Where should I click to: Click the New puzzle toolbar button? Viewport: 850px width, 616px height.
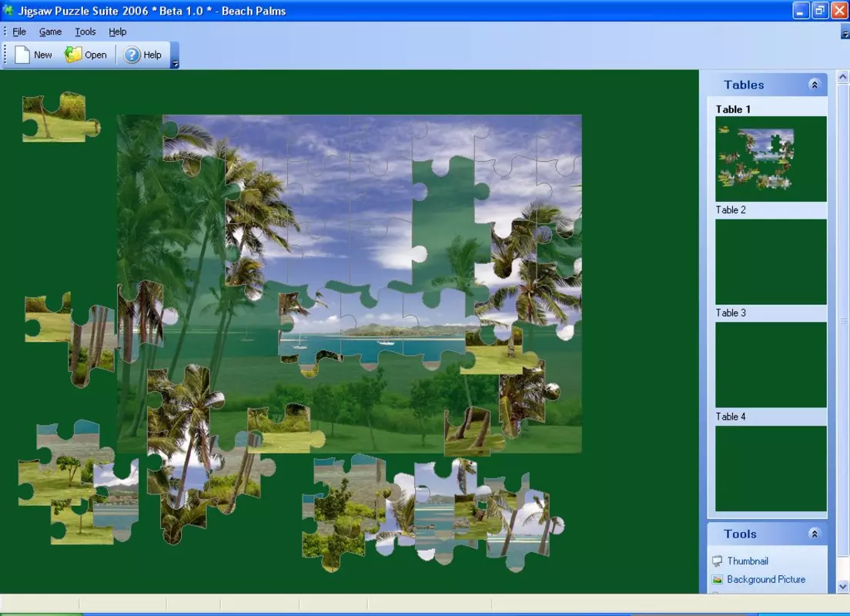click(x=34, y=55)
